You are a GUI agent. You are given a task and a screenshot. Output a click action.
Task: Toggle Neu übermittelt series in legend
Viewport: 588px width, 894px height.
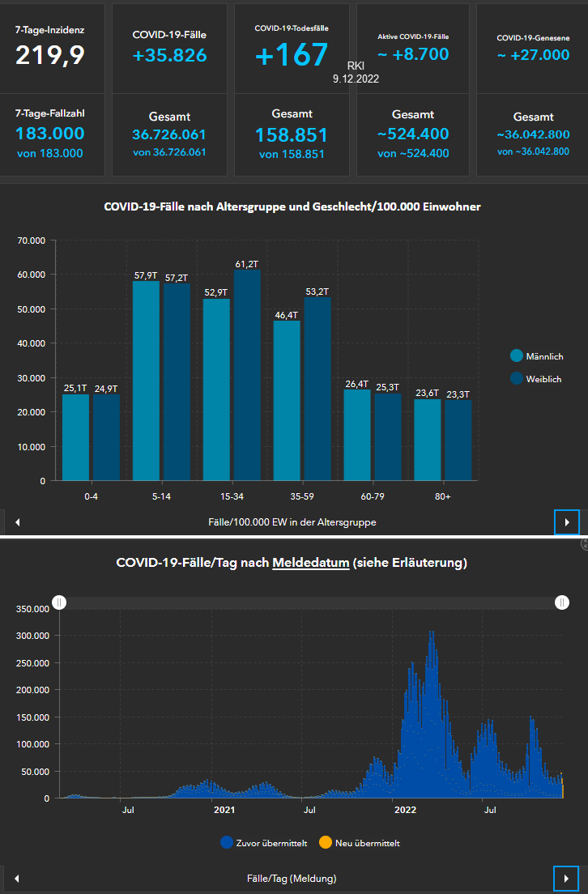click(x=324, y=843)
